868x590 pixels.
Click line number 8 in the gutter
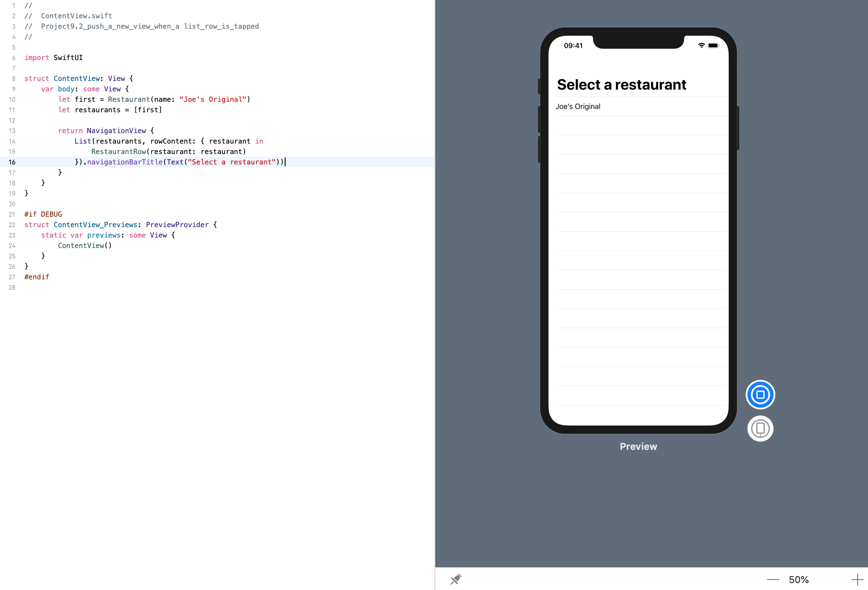pos(13,78)
